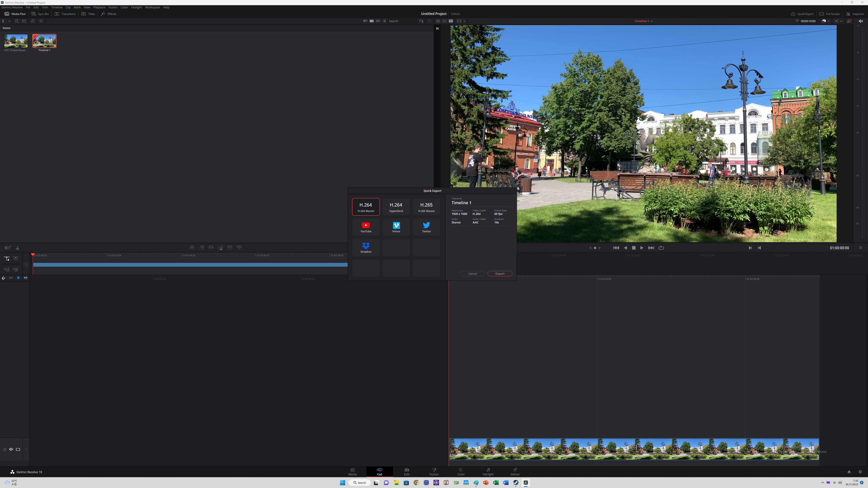
Task: Choose the HyperDeck H.264 preset
Action: [x=396, y=207]
